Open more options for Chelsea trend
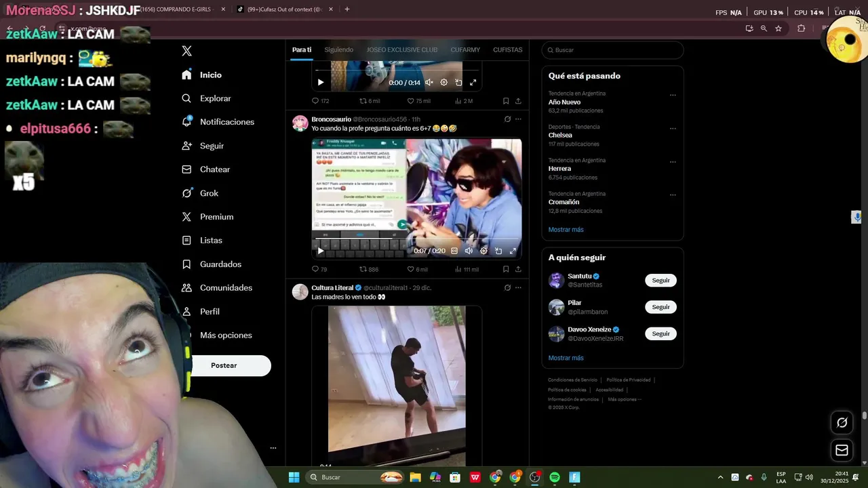This screenshot has height=488, width=868. tap(673, 128)
